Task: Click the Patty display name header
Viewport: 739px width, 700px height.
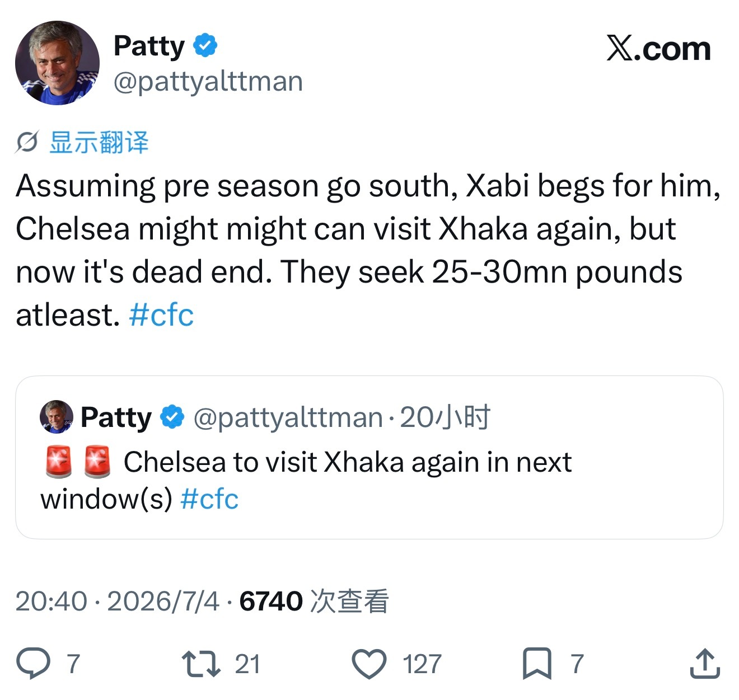Action: (x=149, y=46)
